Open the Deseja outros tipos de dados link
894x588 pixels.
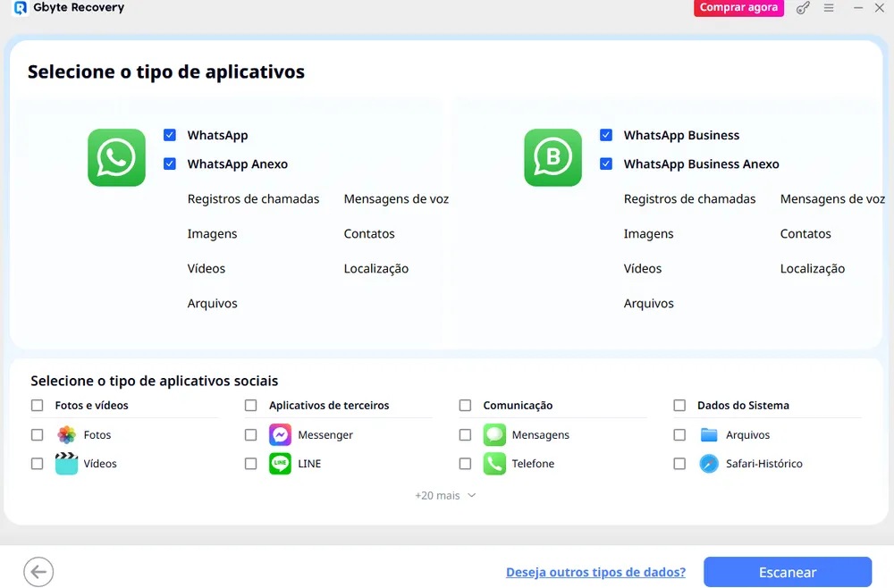click(595, 571)
